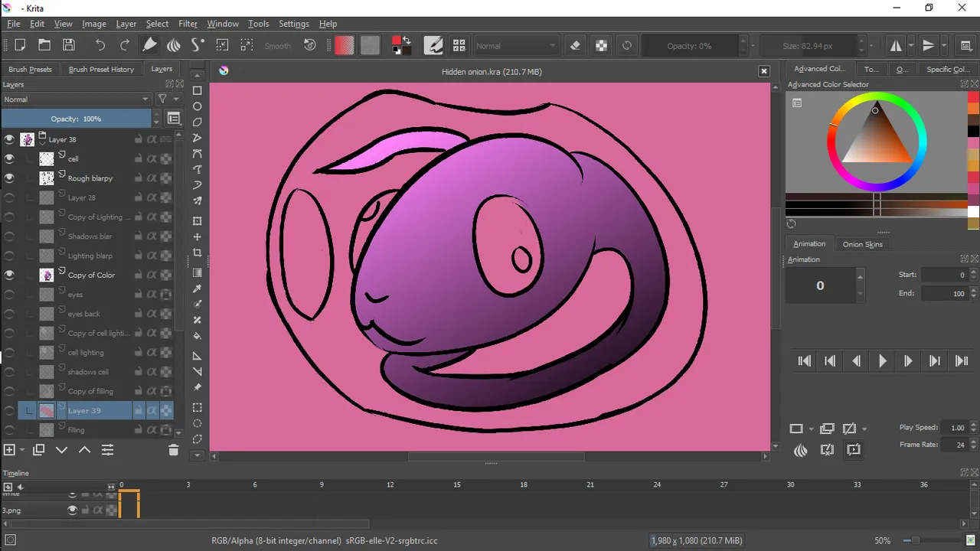
Task: Hide the Copy of Color layer
Action: pos(9,275)
